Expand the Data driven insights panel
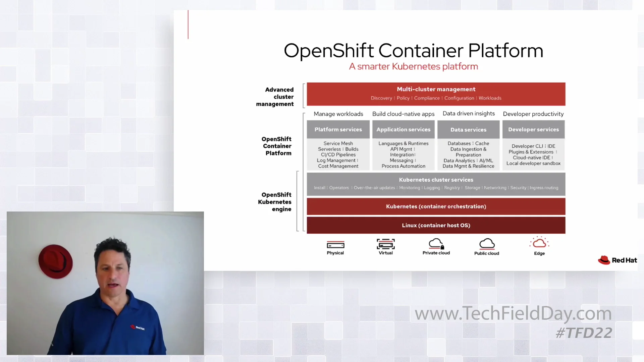644x362 pixels. [468, 113]
